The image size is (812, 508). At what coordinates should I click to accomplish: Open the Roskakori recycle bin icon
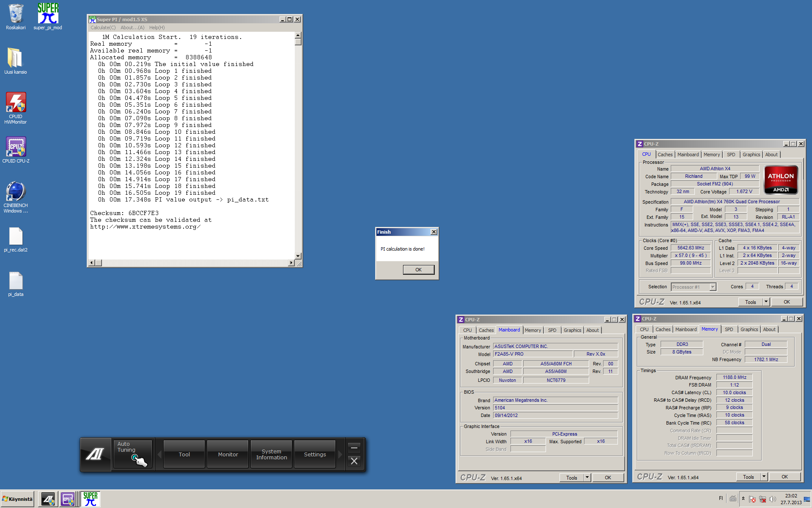pos(16,17)
